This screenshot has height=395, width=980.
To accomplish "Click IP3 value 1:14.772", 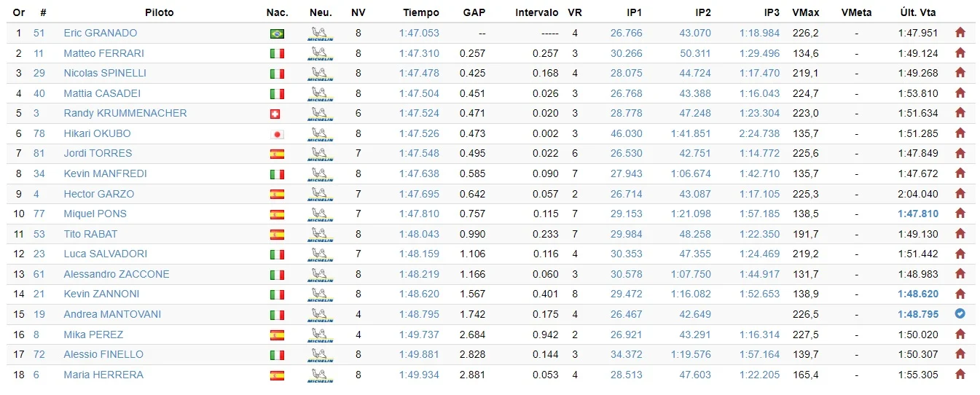I will pos(759,153).
